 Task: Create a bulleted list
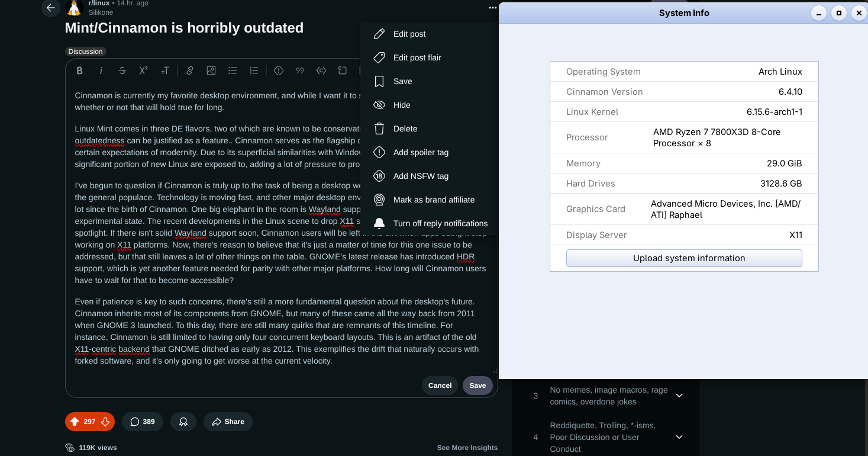pos(233,70)
